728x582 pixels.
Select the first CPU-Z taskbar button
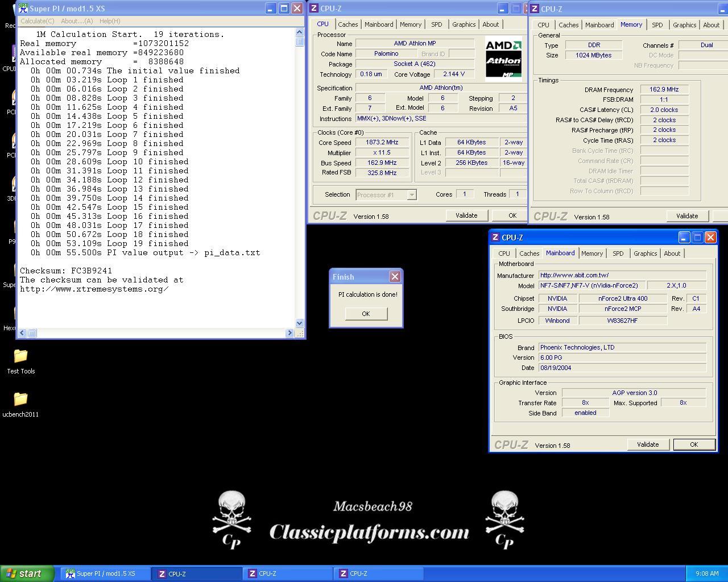tap(198, 573)
